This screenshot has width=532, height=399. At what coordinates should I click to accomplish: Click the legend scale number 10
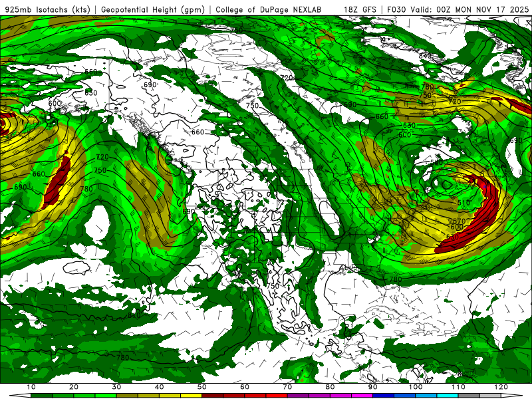(x=31, y=387)
